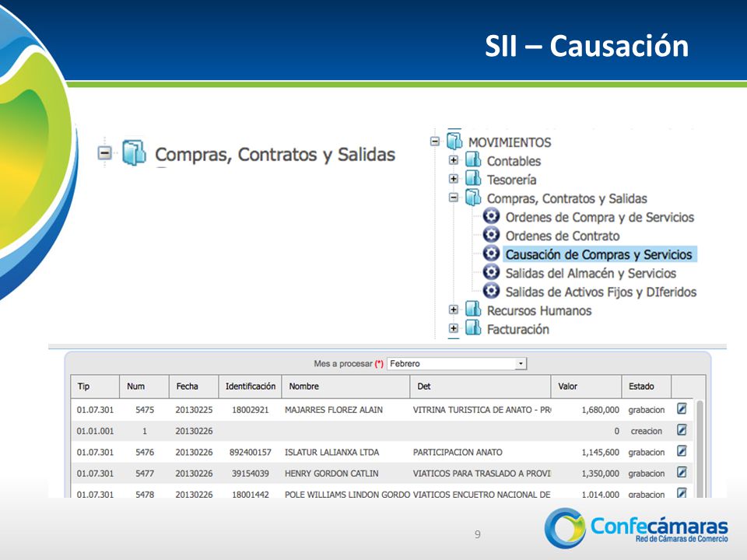Select the Tesorería tree label
The height and width of the screenshot is (560, 747).
pos(511,180)
